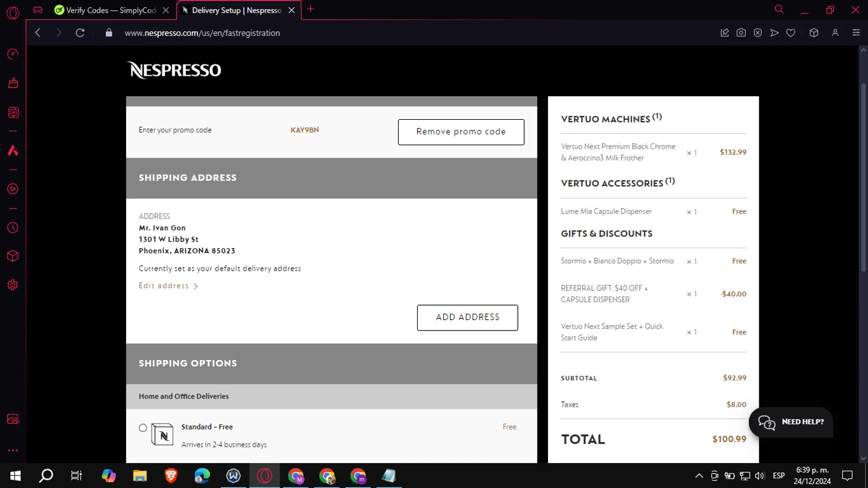Select the Standard - Free shipping radio button

(143, 428)
